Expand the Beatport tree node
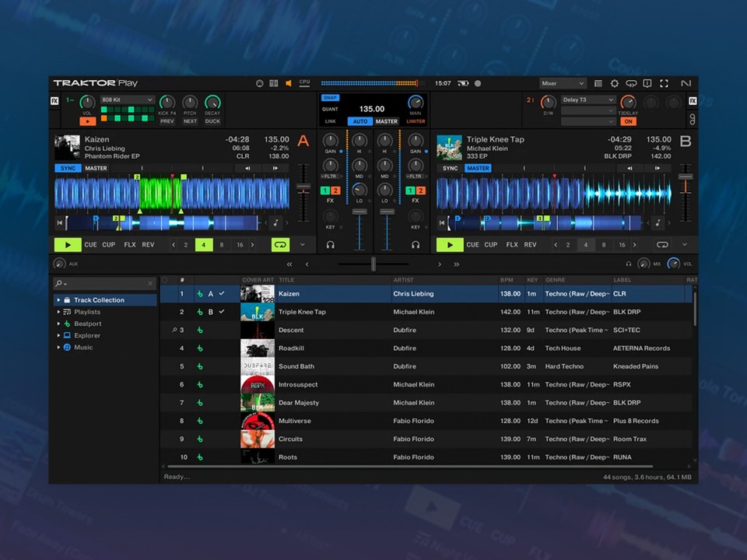The height and width of the screenshot is (560, 747). pos(58,324)
